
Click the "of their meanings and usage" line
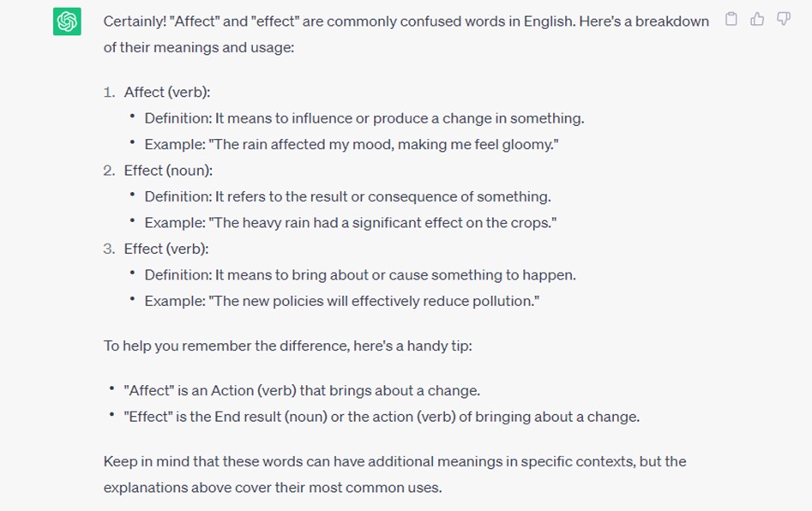click(199, 47)
